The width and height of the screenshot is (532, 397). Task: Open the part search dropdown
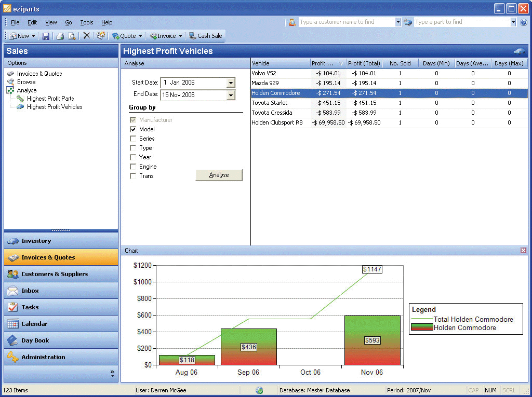point(513,22)
